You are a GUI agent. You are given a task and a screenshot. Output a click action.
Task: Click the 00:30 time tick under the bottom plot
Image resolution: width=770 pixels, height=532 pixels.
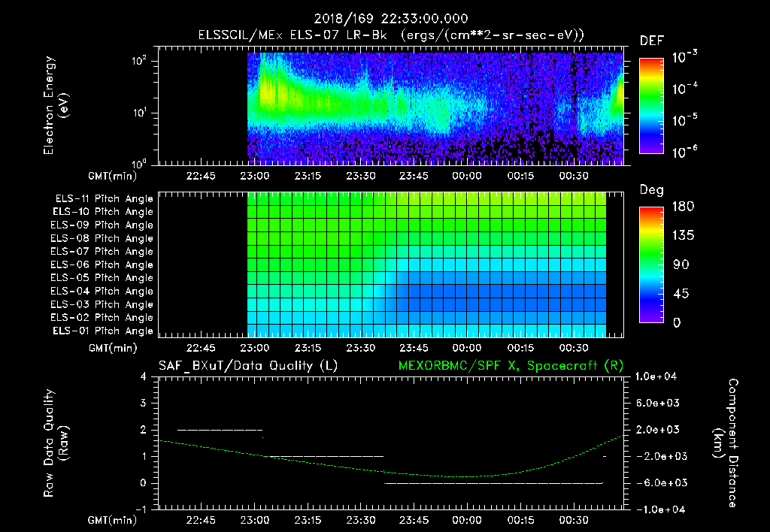point(574,520)
